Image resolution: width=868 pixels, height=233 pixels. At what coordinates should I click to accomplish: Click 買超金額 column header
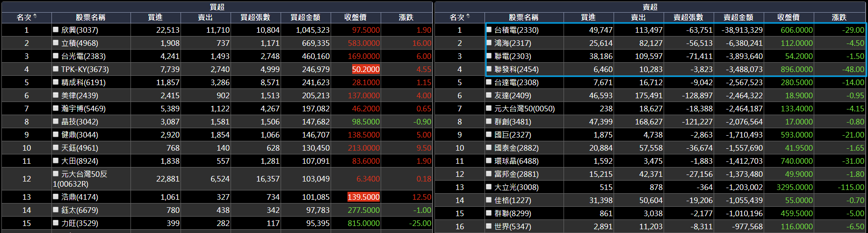pyautogui.click(x=305, y=17)
